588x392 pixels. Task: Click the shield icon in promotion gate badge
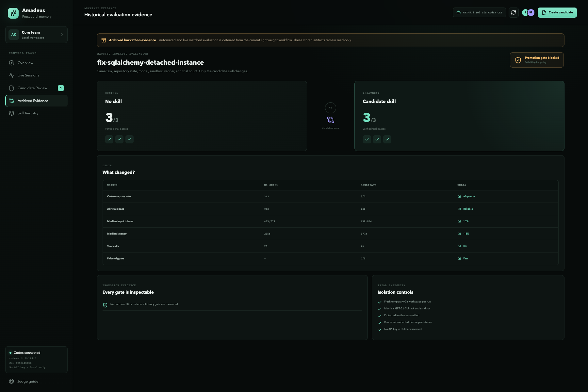coord(518,60)
